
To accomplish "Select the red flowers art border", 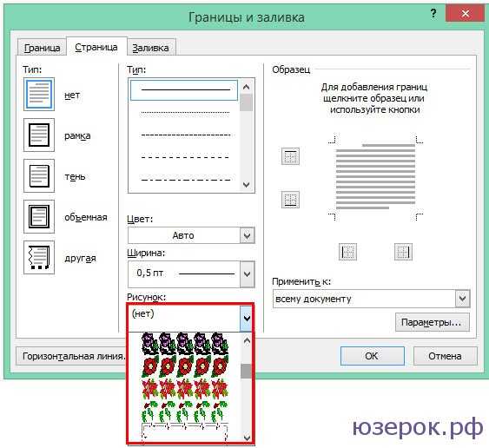I will (185, 366).
